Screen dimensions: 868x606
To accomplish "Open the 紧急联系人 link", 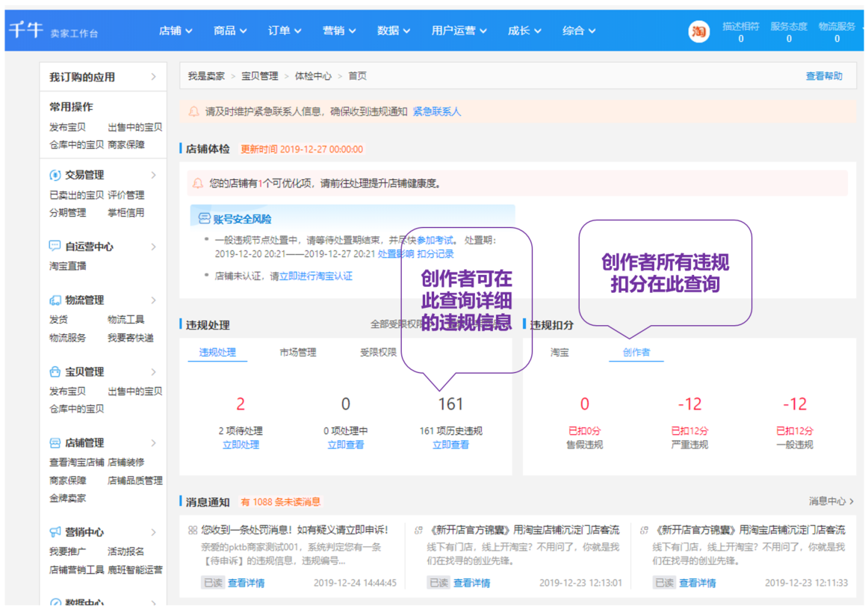I will point(436,111).
